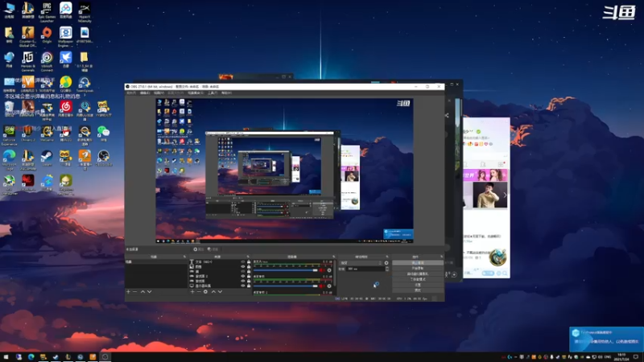
Task: Remove the selected source with the minus button
Action: point(199,292)
